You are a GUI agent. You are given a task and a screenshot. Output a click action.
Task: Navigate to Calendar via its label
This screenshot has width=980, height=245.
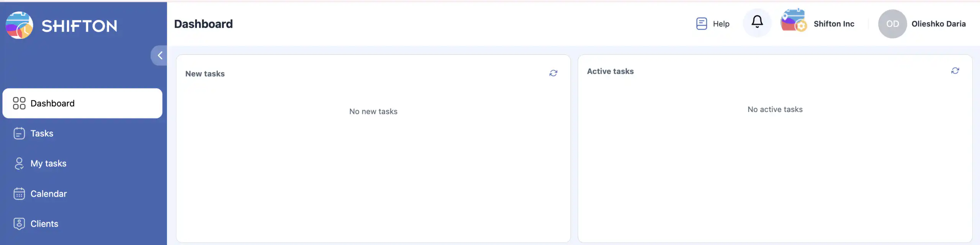pyautogui.click(x=49, y=194)
